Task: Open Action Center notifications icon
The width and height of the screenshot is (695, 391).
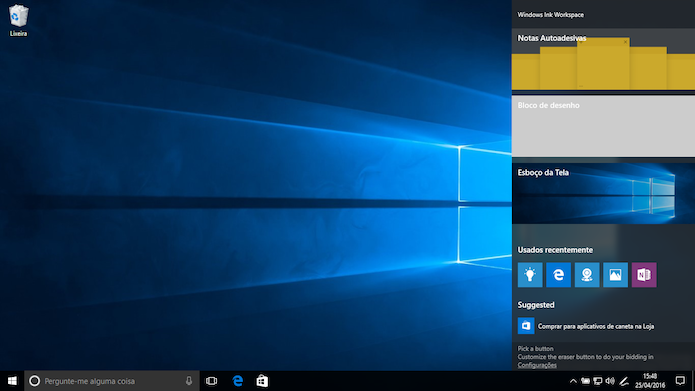Action: (x=680, y=381)
